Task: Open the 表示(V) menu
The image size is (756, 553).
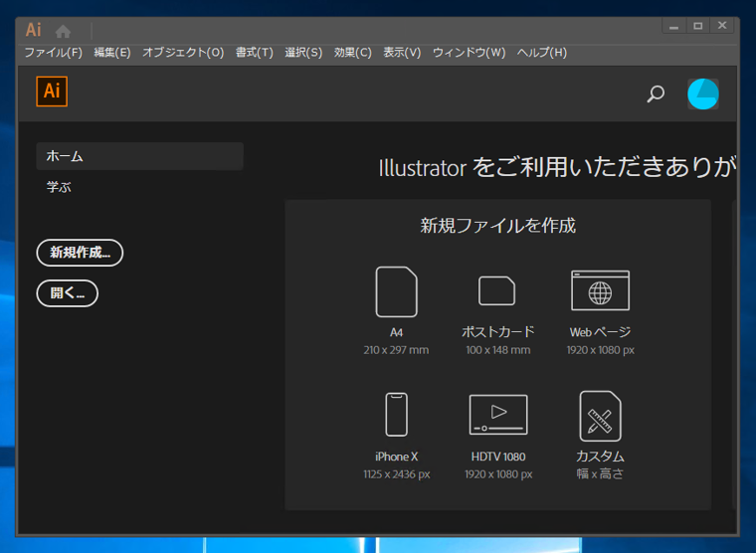Action: tap(402, 52)
